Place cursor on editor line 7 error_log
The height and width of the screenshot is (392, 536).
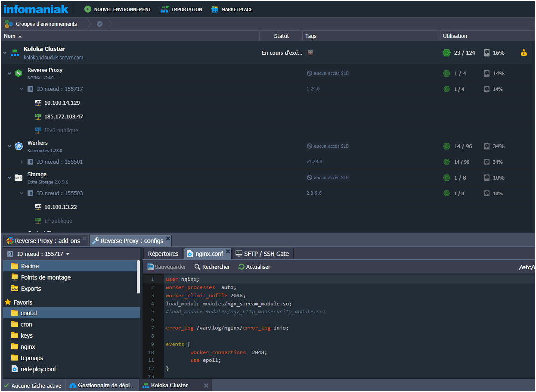pyautogui.click(x=227, y=328)
